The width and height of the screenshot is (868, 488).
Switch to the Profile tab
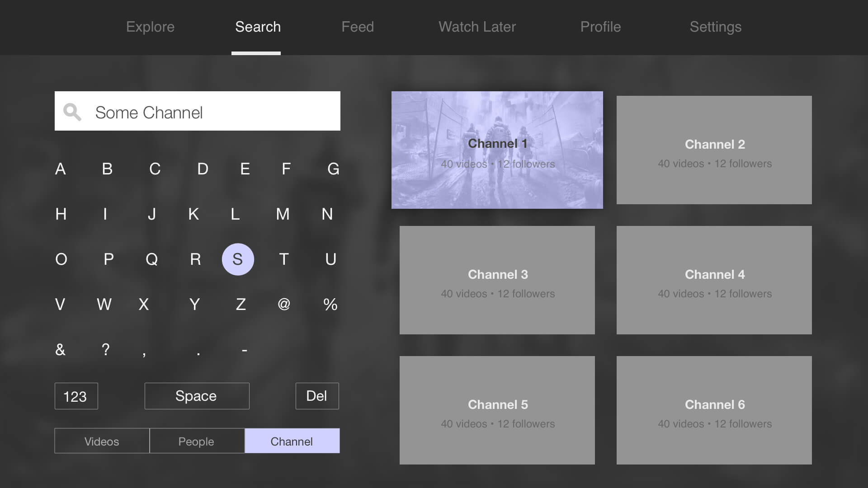(600, 27)
